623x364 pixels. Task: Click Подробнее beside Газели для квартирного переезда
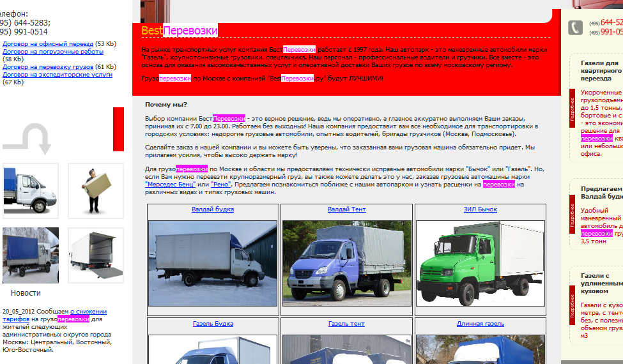(572, 109)
